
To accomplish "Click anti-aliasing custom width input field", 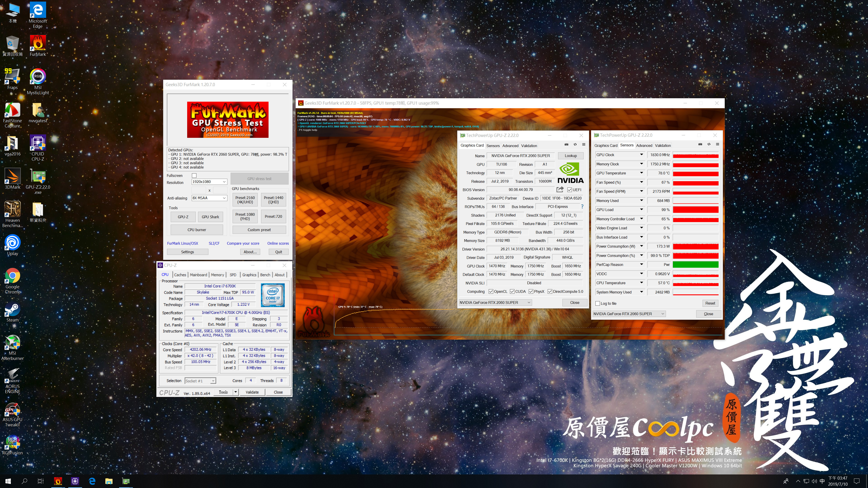I will coord(198,190).
